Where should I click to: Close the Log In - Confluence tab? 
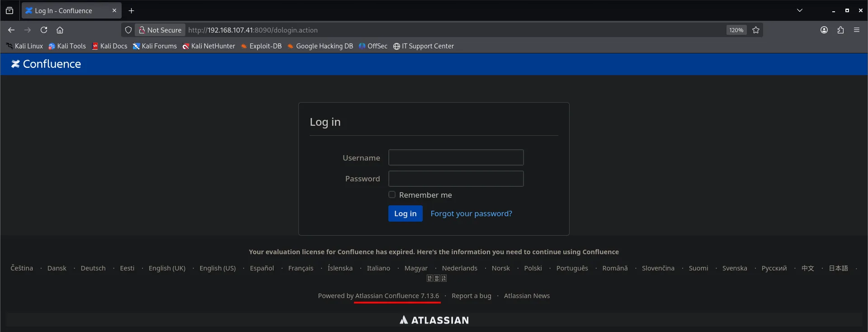[x=114, y=10]
